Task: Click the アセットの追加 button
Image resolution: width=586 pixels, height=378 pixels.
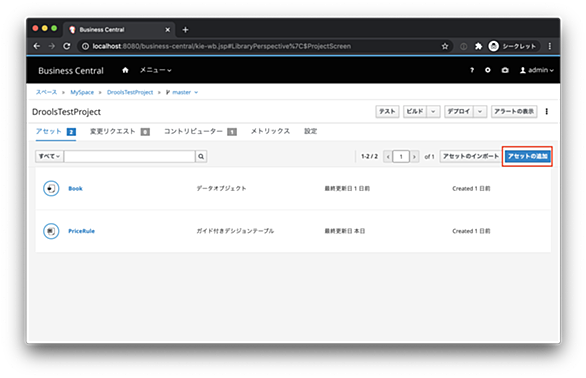Action: (527, 156)
